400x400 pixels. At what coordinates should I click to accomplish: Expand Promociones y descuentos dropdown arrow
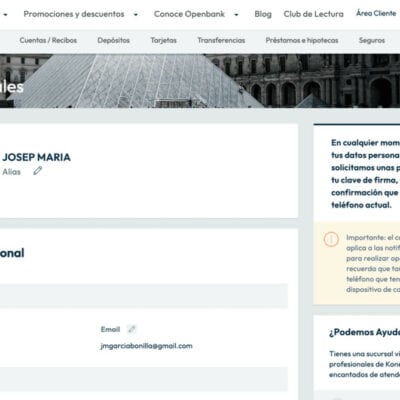[136, 15]
